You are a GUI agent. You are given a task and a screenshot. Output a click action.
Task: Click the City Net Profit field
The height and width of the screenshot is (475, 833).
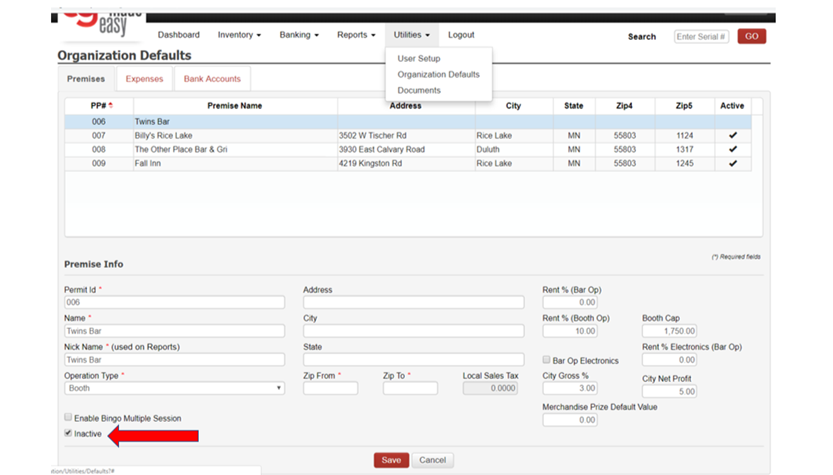[x=669, y=392]
